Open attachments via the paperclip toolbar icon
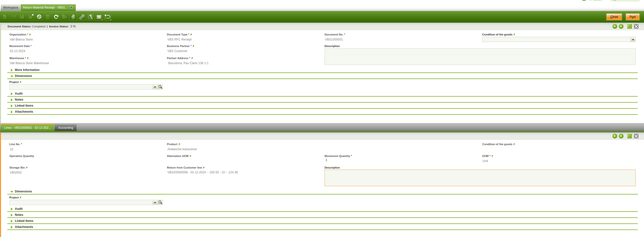 point(73,17)
